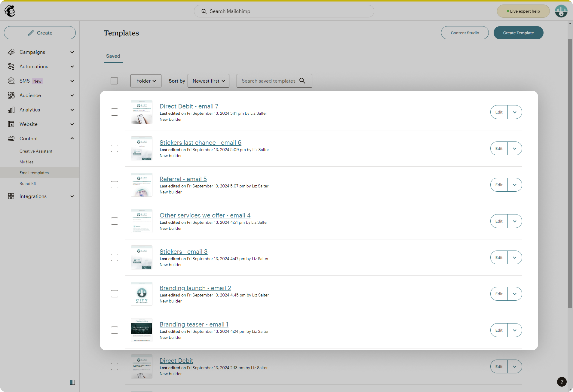Click the Audience sidebar icon
Image resolution: width=573 pixels, height=392 pixels.
coord(11,95)
